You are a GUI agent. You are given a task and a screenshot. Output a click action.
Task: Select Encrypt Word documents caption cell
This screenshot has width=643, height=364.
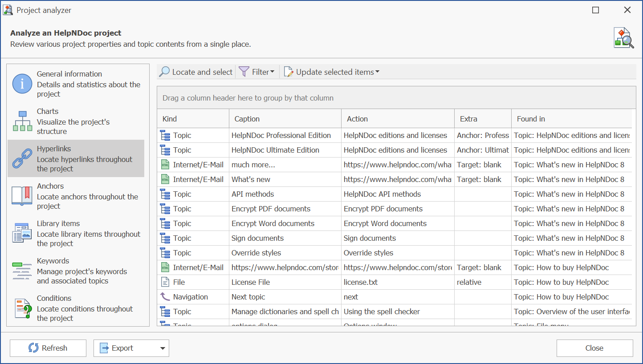[285, 223]
